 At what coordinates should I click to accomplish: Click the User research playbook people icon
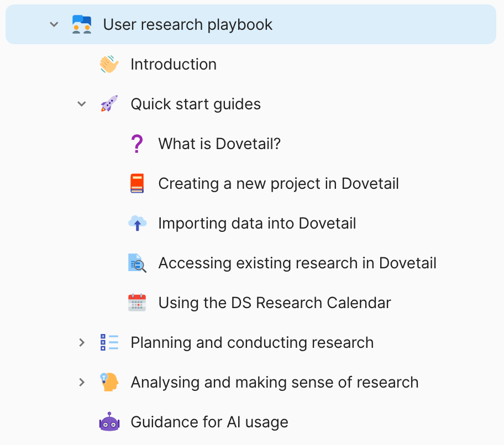tap(82, 25)
